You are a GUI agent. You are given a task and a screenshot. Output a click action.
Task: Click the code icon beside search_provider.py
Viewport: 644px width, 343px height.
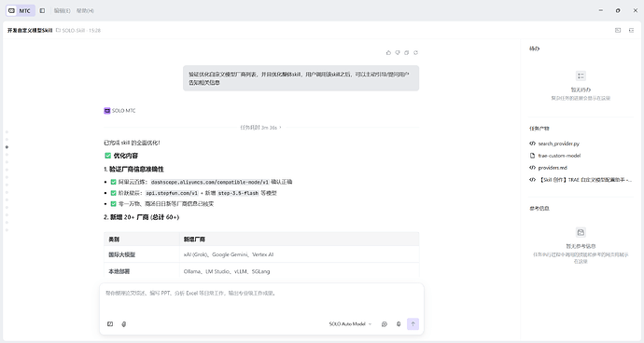532,144
